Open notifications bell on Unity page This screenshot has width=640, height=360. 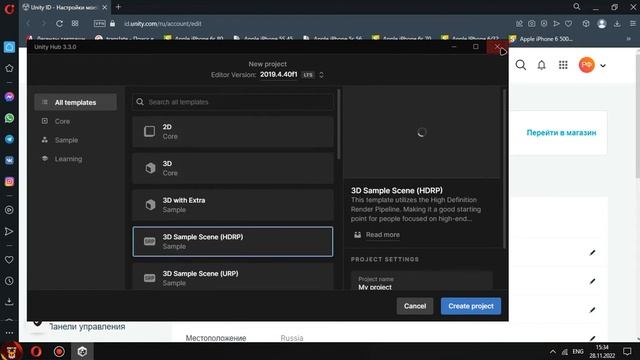pyautogui.click(x=541, y=65)
